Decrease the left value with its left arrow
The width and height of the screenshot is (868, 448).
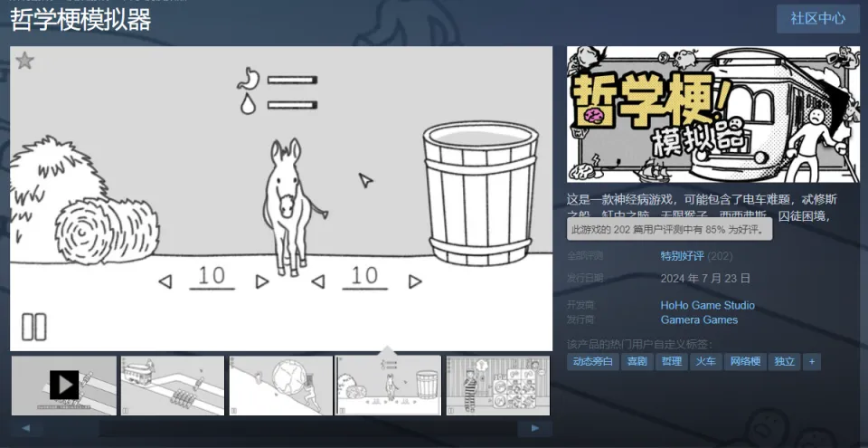165,281
